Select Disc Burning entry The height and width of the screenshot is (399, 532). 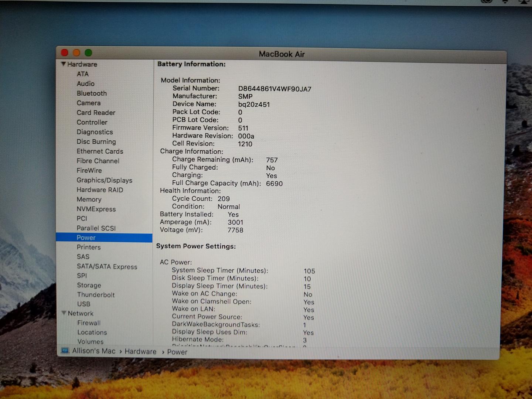(x=96, y=141)
